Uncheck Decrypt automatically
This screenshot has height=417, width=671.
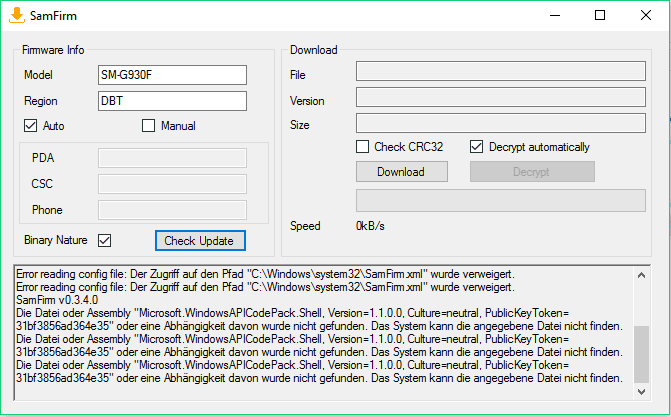(x=477, y=147)
